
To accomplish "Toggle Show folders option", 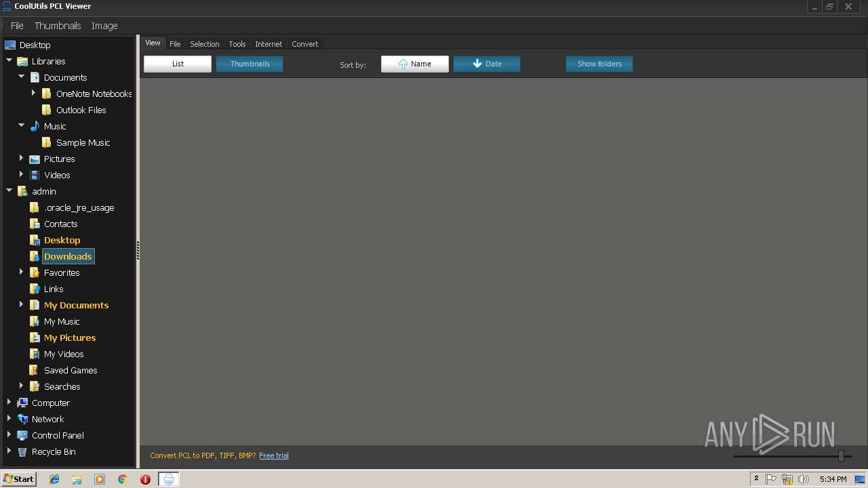I will pyautogui.click(x=599, y=64).
